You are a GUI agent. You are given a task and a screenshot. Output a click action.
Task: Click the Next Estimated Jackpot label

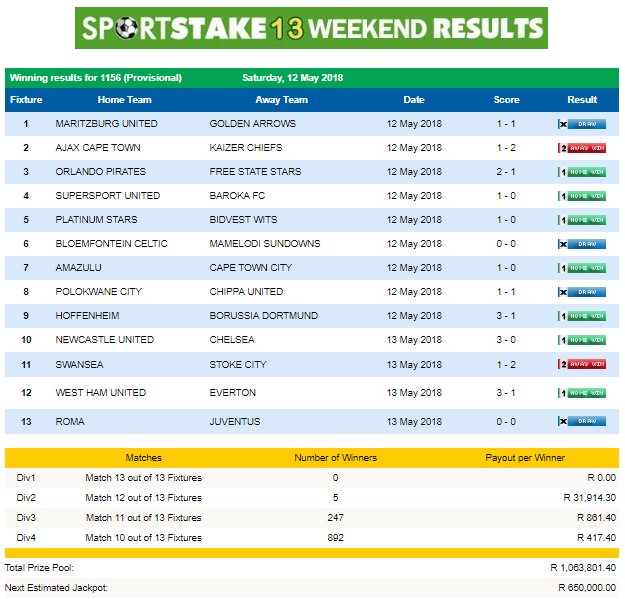56,588
